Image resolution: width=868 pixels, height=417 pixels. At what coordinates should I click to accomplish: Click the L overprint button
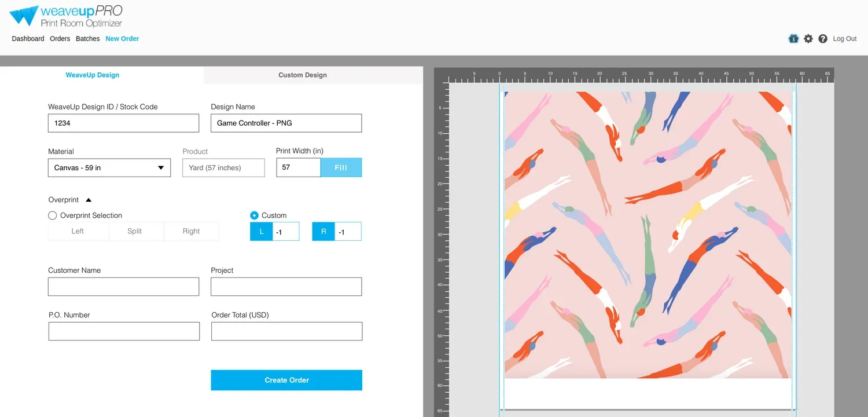pyautogui.click(x=261, y=231)
